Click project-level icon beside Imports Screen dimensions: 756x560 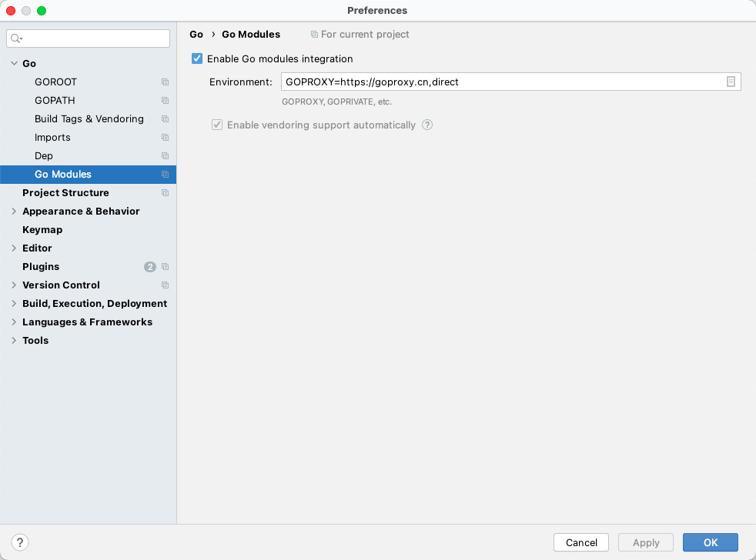tap(165, 138)
